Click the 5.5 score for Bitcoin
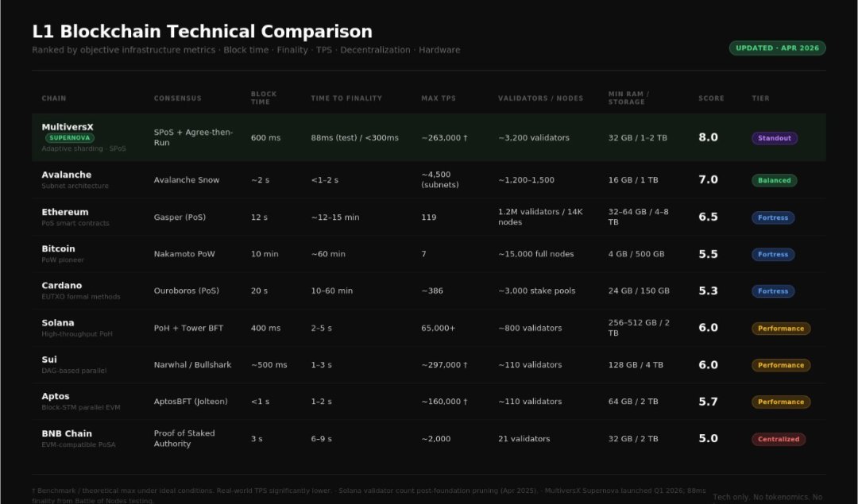858x504 pixels. pos(708,254)
